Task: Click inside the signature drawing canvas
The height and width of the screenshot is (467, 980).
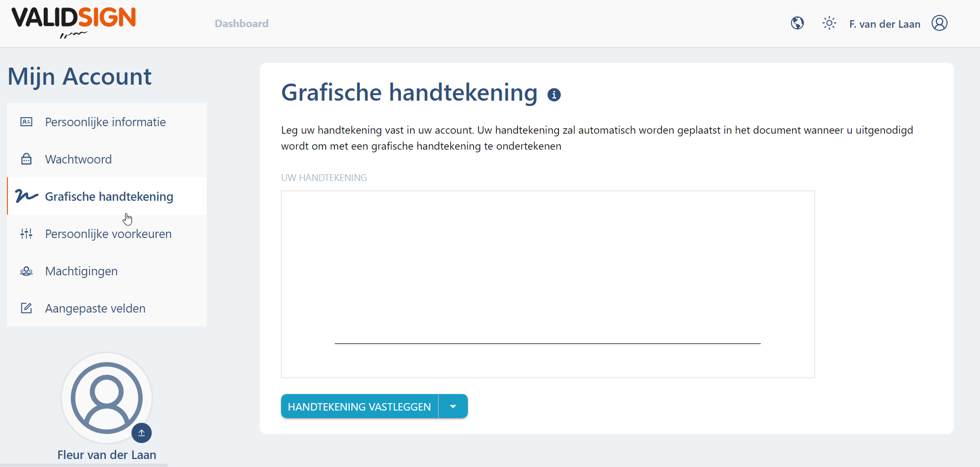Action: [548, 284]
